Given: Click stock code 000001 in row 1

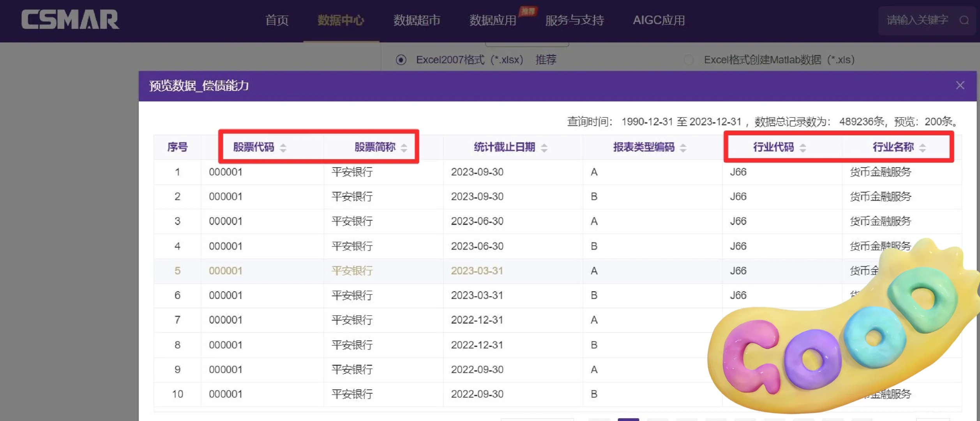Looking at the screenshot, I should click(226, 172).
